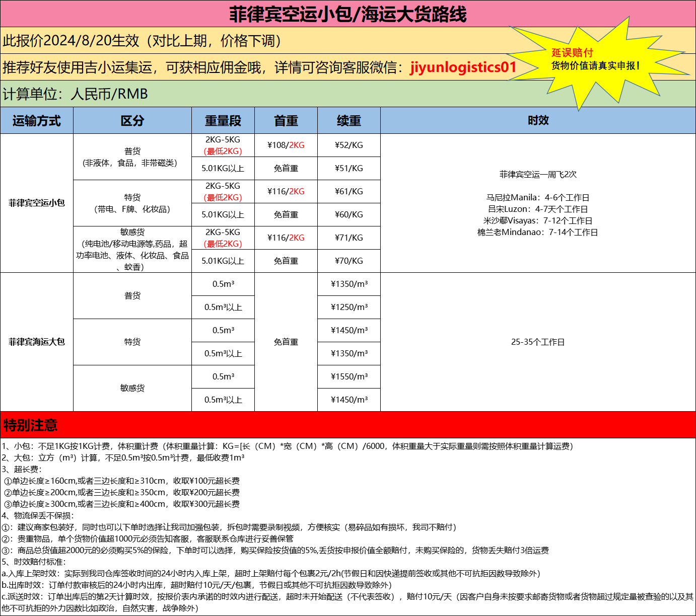This screenshot has height=616, width=696.
Task: Click the ¥1350/m³ cell in 普货 sea row
Action: pyautogui.click(x=349, y=284)
